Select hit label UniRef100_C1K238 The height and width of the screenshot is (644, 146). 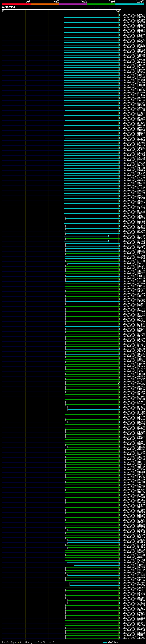click(134, 25)
